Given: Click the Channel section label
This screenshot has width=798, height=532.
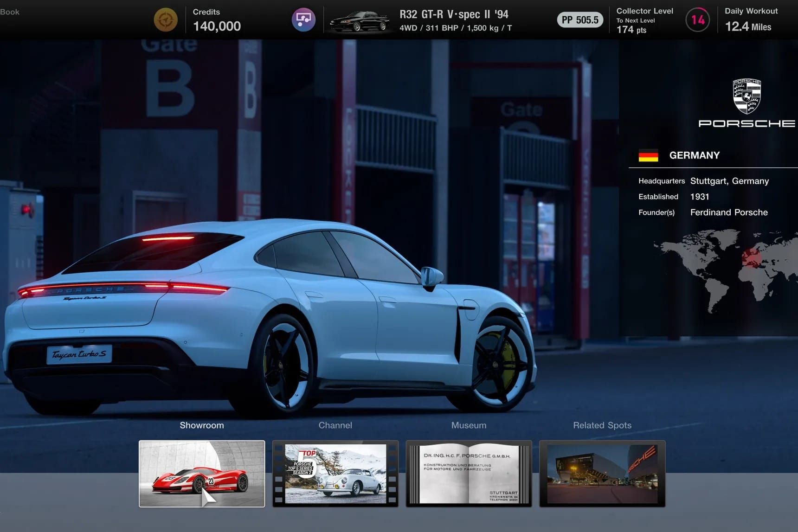Looking at the screenshot, I should pos(335,425).
